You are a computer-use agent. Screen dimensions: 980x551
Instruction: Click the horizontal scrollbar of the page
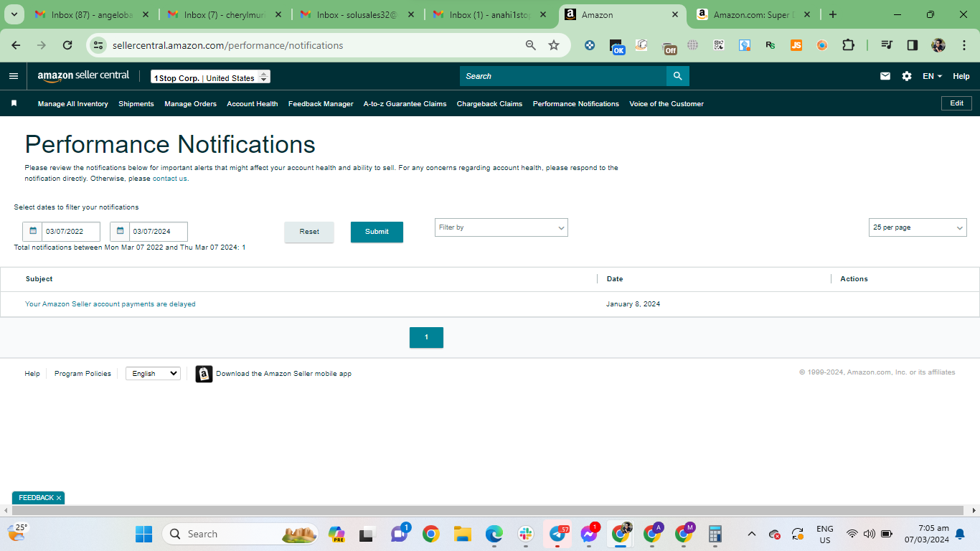(x=489, y=510)
